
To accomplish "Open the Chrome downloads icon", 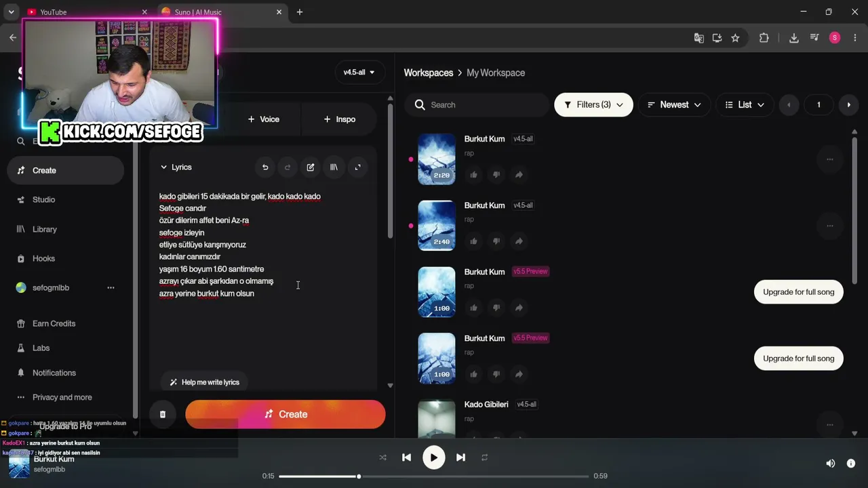I will (x=794, y=38).
